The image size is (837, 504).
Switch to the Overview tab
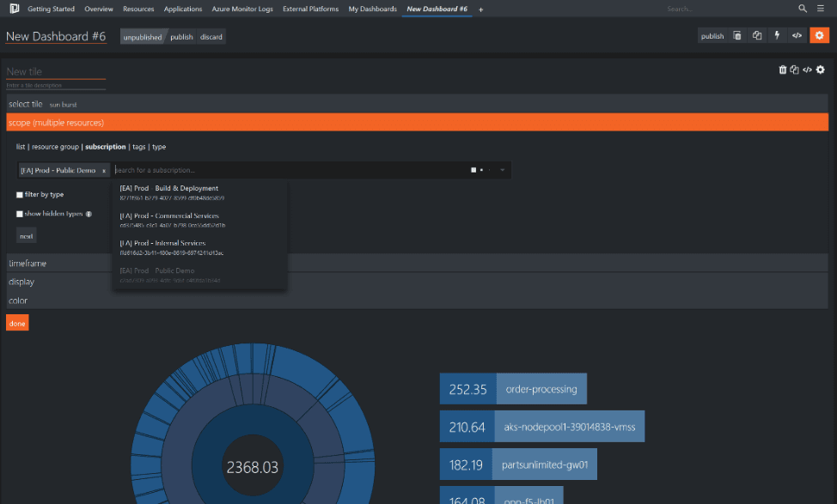point(99,9)
